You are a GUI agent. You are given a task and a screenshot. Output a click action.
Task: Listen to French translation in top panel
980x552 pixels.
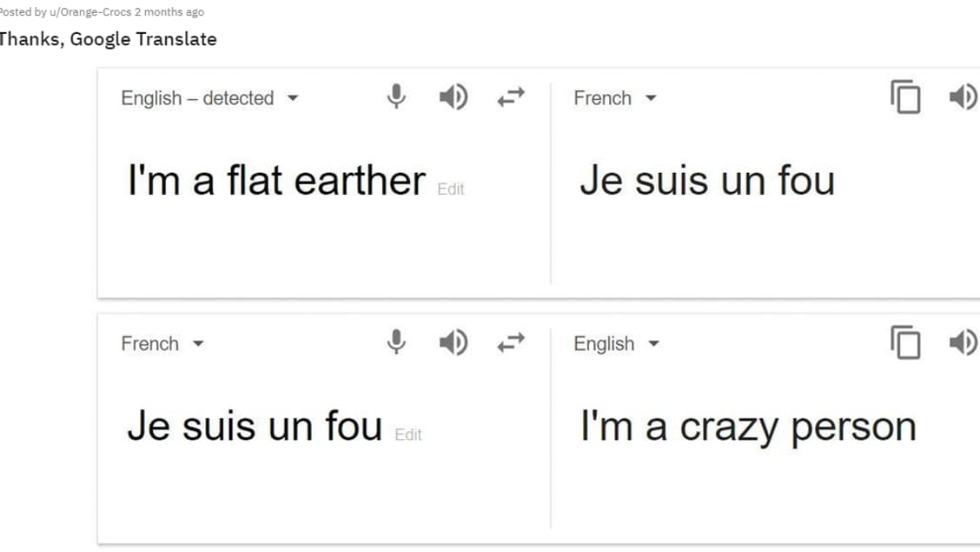[963, 96]
